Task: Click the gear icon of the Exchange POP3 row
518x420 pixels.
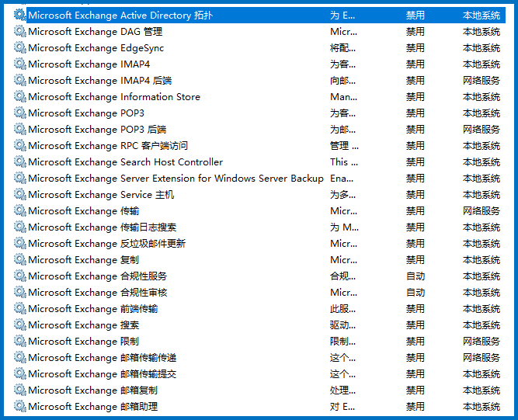Action: 20,113
